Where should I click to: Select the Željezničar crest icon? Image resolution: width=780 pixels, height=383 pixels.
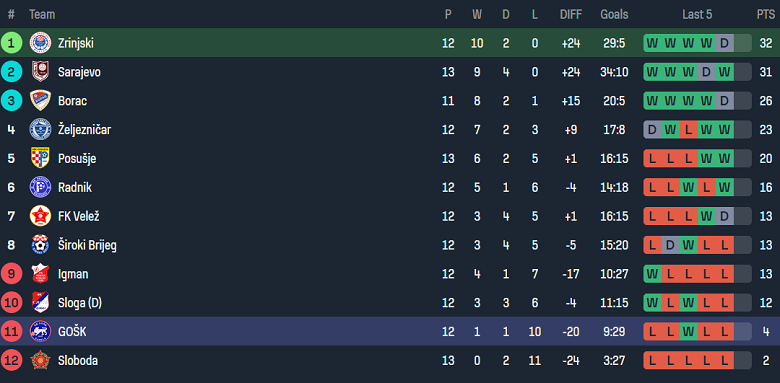click(x=40, y=129)
